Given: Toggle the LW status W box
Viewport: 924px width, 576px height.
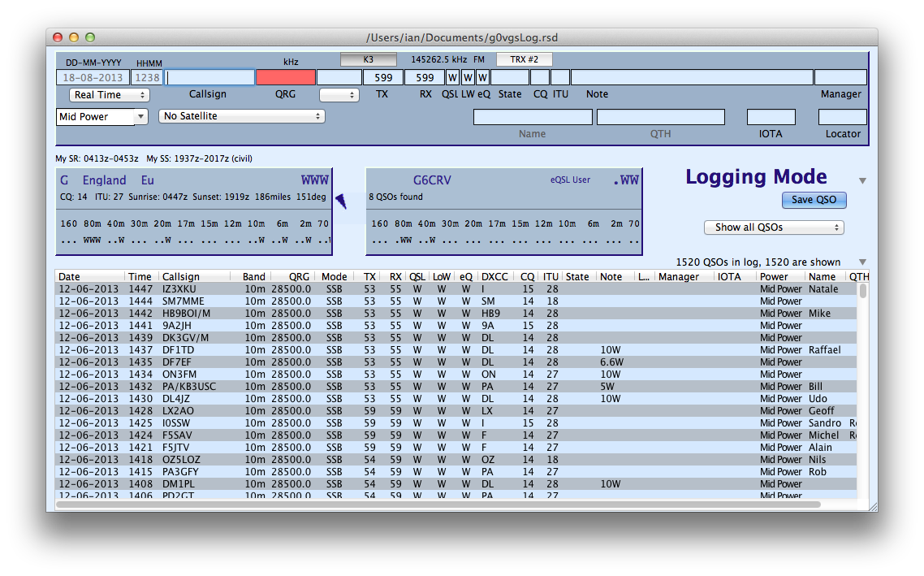Looking at the screenshot, I should (x=468, y=77).
